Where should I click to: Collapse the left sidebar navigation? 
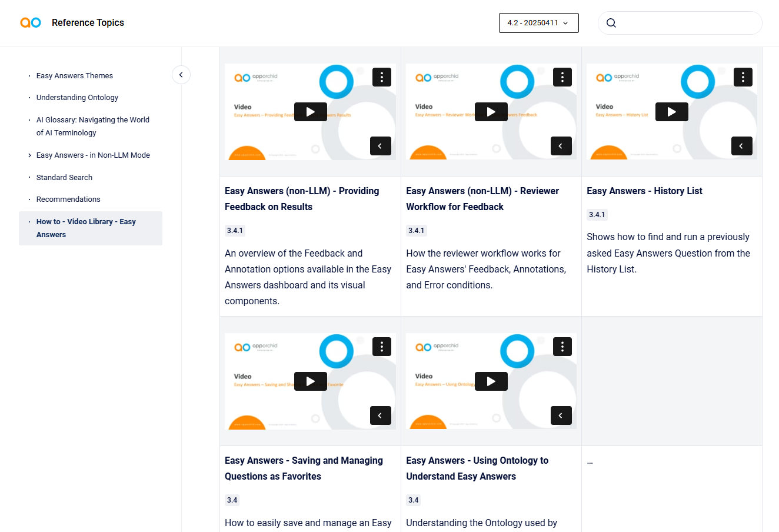181,75
